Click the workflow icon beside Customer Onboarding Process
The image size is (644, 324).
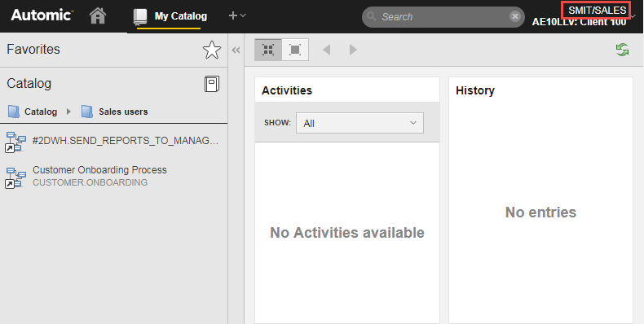pyautogui.click(x=15, y=177)
